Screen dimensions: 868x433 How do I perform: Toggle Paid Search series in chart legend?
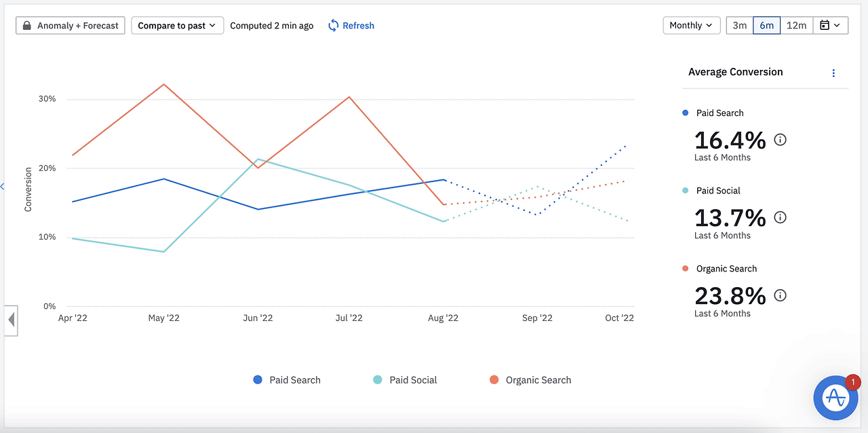pyautogui.click(x=287, y=380)
